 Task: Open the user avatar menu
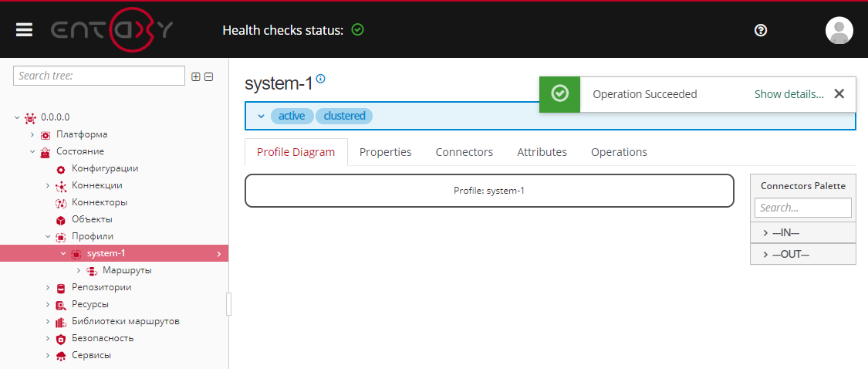point(839,30)
